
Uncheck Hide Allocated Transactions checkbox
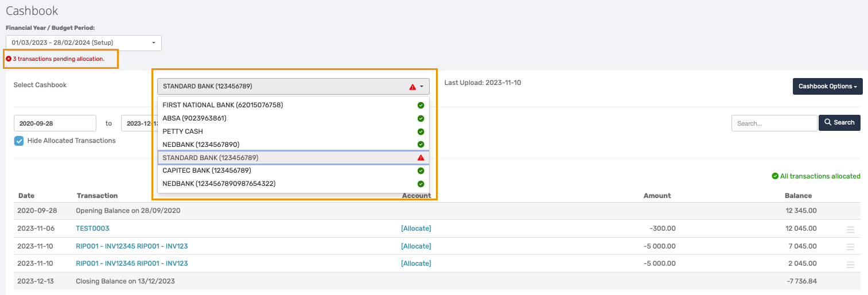(x=19, y=141)
